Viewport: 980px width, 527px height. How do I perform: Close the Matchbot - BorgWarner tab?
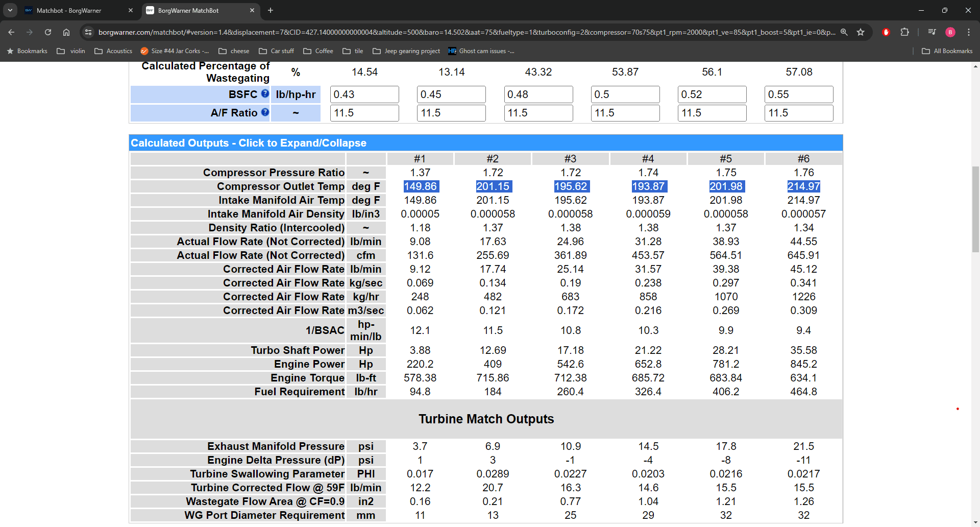tap(130, 10)
